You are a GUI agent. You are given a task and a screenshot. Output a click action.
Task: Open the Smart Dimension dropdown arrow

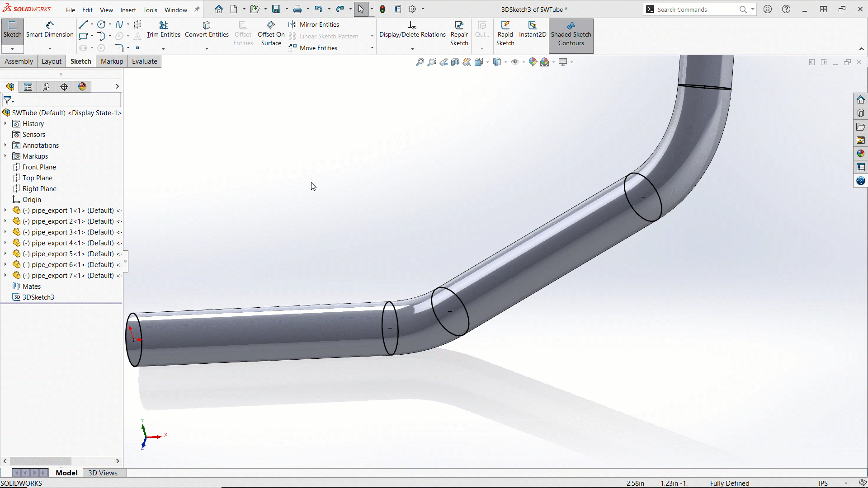[50, 48]
